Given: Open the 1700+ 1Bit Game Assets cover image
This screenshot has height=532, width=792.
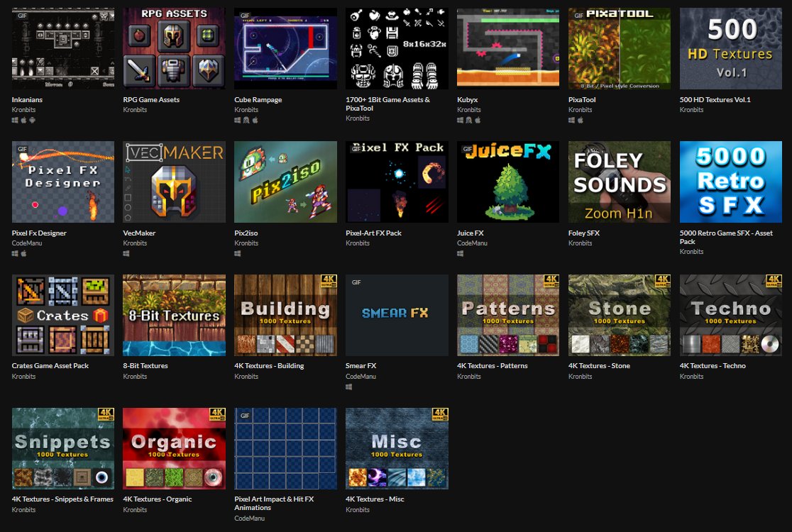Looking at the screenshot, I should [x=397, y=48].
